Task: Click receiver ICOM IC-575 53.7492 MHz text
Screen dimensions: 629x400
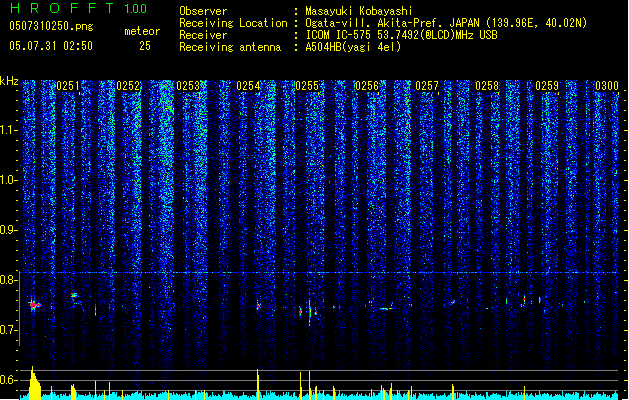Action: [x=401, y=35]
